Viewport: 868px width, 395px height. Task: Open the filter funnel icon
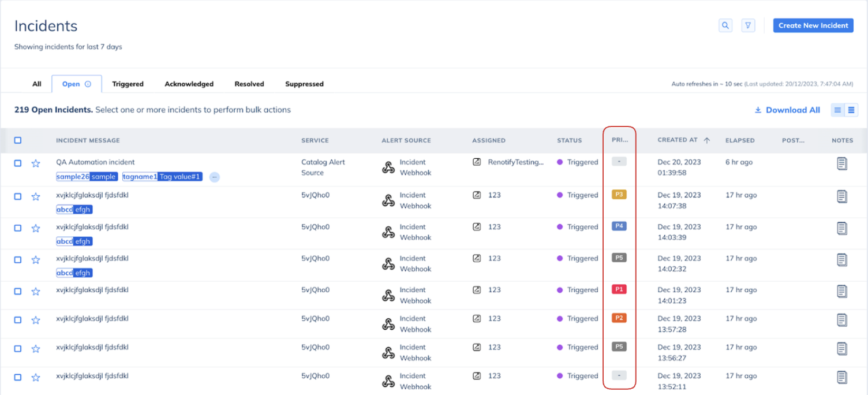[748, 25]
